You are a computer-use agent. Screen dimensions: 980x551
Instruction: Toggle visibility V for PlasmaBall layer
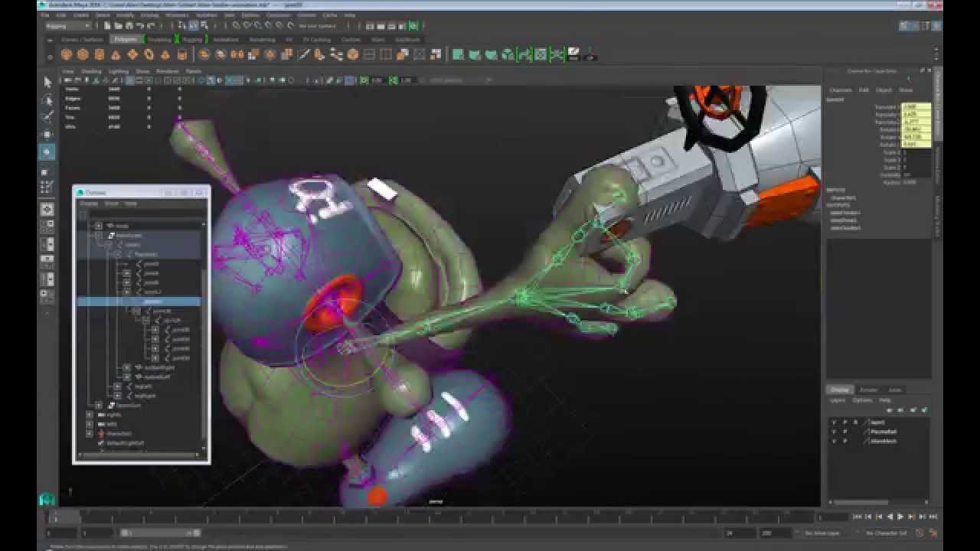pyautogui.click(x=834, y=432)
